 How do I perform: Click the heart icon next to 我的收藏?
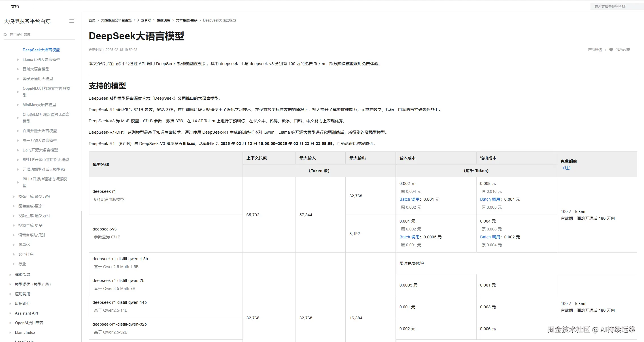[x=611, y=50]
